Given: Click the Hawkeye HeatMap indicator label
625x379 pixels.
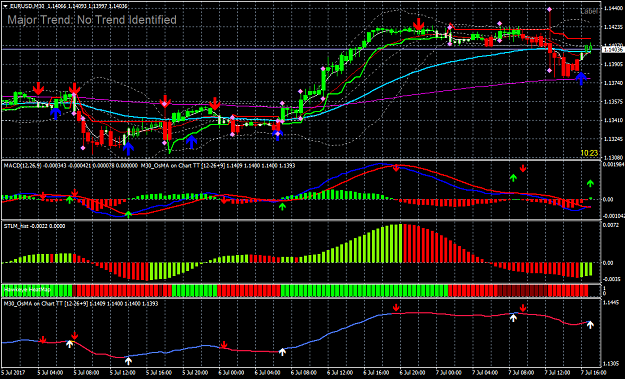Looking at the screenshot, I should (x=27, y=290).
